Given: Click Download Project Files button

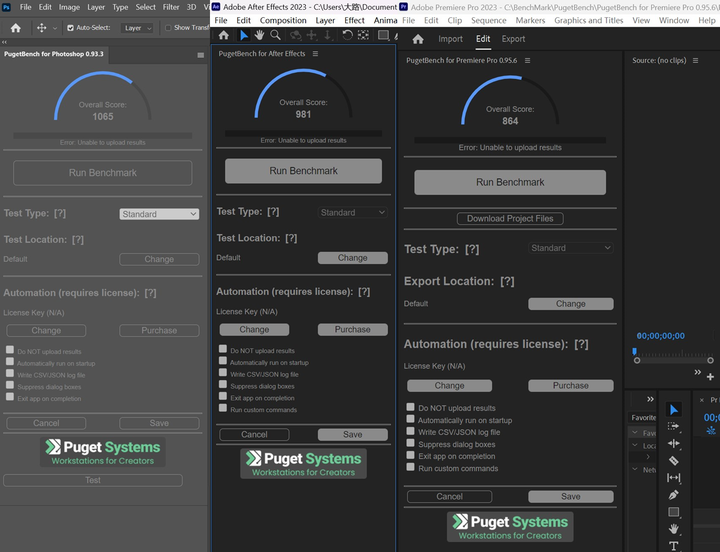Looking at the screenshot, I should (510, 219).
